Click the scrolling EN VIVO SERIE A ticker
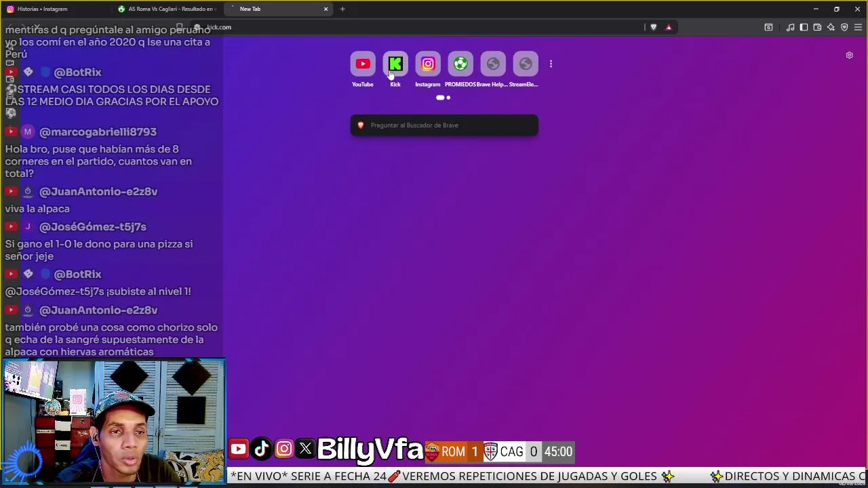The image size is (868, 488). tap(547, 476)
